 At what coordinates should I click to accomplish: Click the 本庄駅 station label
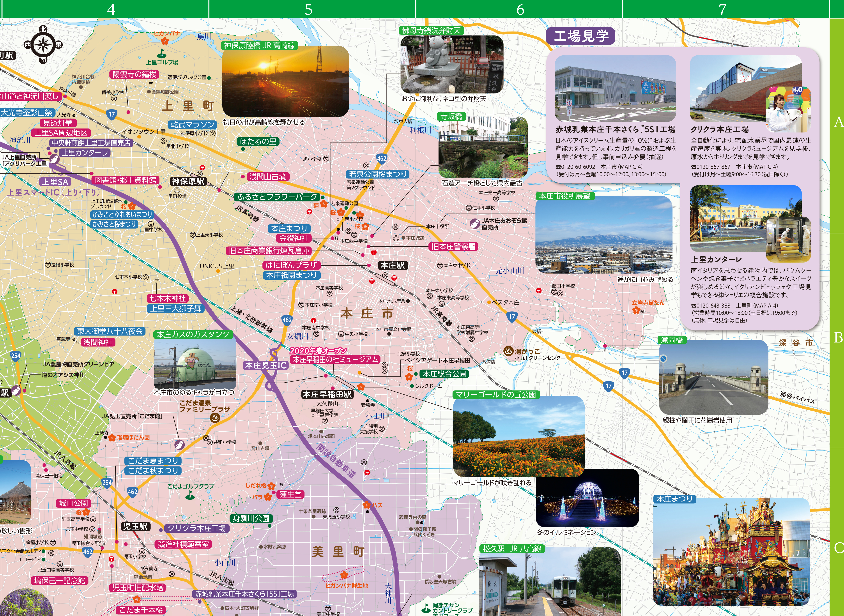pos(393,265)
